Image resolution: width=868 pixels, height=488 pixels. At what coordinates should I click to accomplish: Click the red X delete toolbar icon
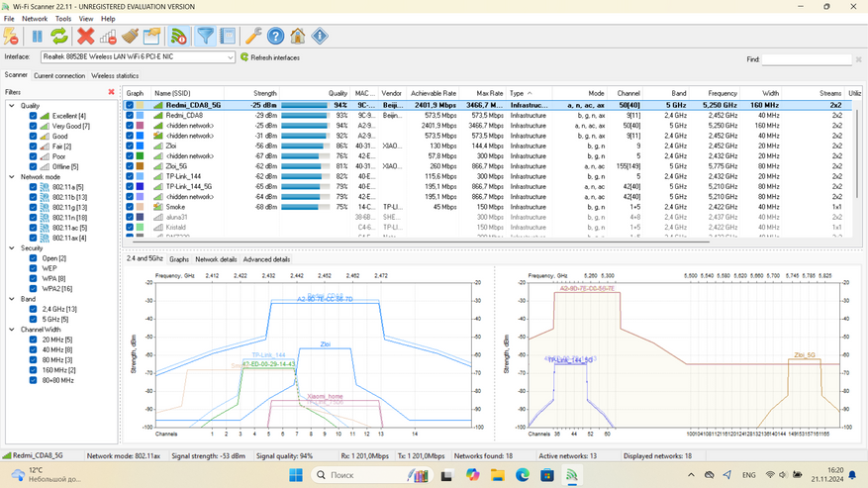(x=86, y=37)
